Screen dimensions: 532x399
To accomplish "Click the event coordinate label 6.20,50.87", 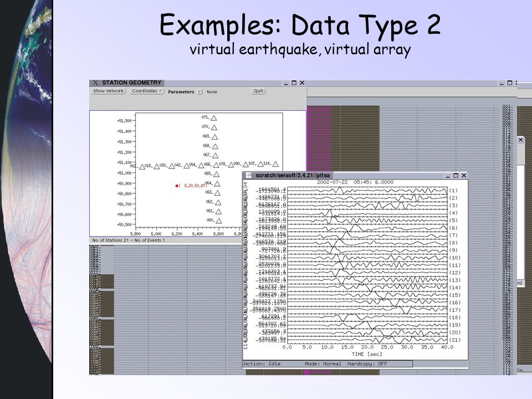I will click(x=193, y=186).
